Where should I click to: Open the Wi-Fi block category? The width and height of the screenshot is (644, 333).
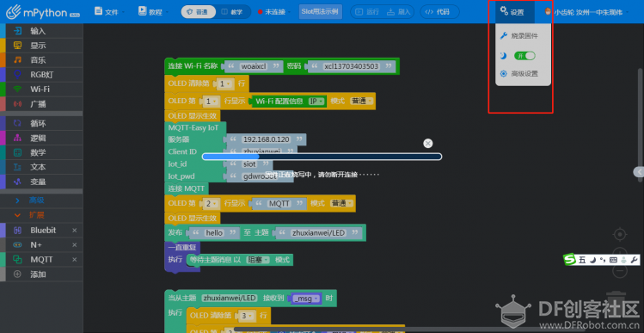coord(41,89)
